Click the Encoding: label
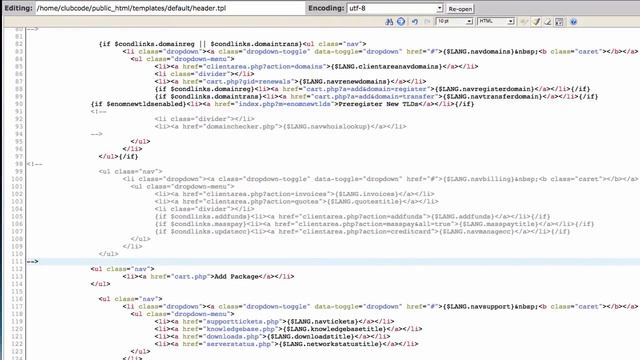 tap(326, 8)
